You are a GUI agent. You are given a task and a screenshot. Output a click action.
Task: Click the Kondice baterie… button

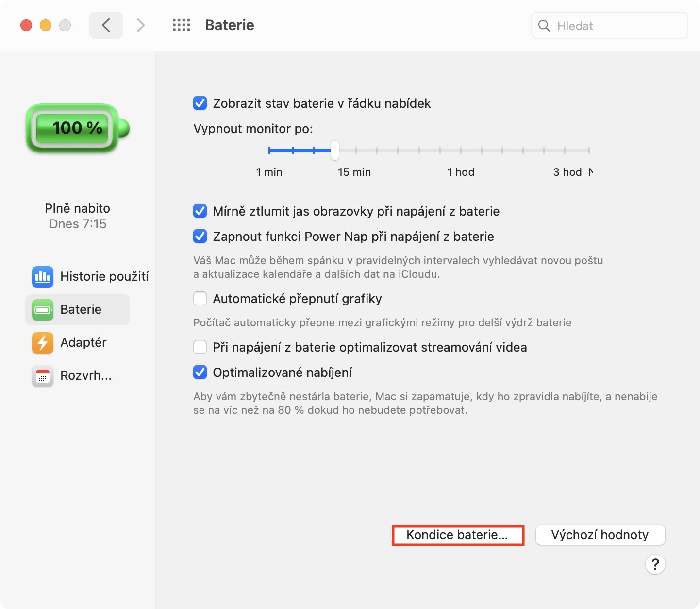[458, 535]
